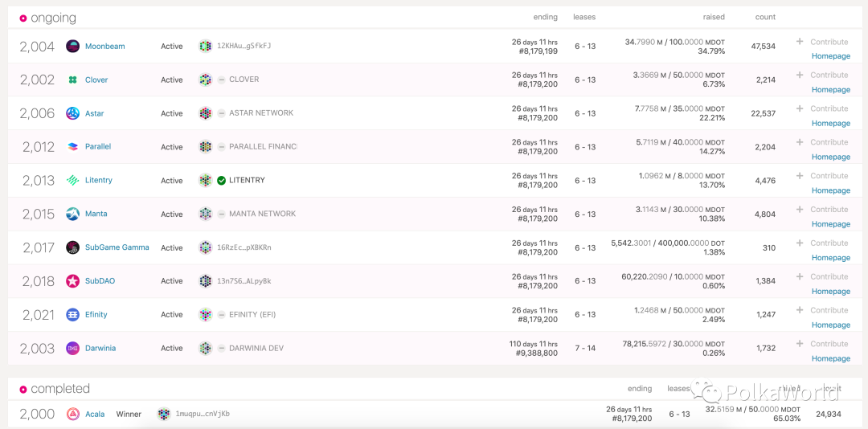Open the Efinity parachain link
Viewport: 868px width, 429px height.
(96, 314)
